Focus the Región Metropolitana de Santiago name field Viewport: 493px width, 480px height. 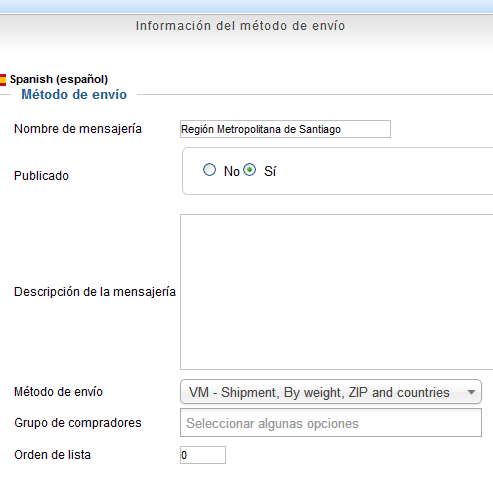(285, 129)
